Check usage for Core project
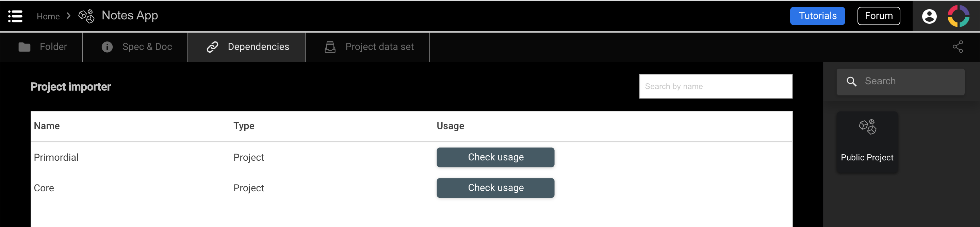This screenshot has width=980, height=227. click(495, 188)
